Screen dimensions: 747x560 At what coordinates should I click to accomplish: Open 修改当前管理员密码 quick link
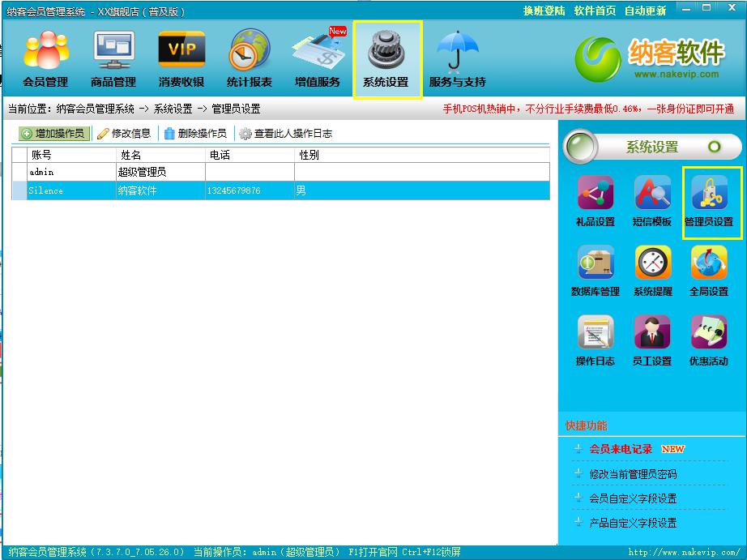pyautogui.click(x=633, y=474)
